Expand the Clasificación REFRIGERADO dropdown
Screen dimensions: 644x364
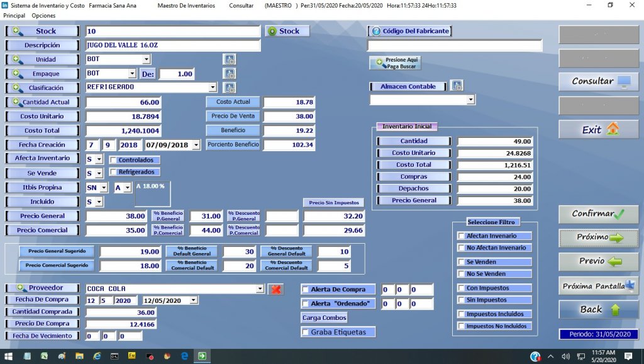(x=213, y=88)
